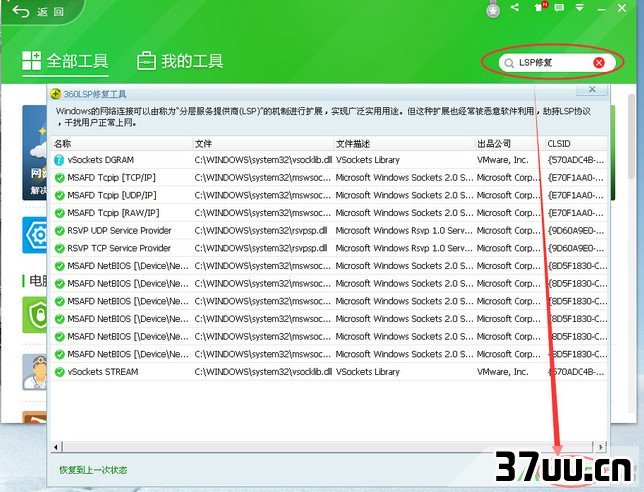Click the main window vertical scrollbar behind dialog
This screenshot has width=644, height=492.
point(632,136)
